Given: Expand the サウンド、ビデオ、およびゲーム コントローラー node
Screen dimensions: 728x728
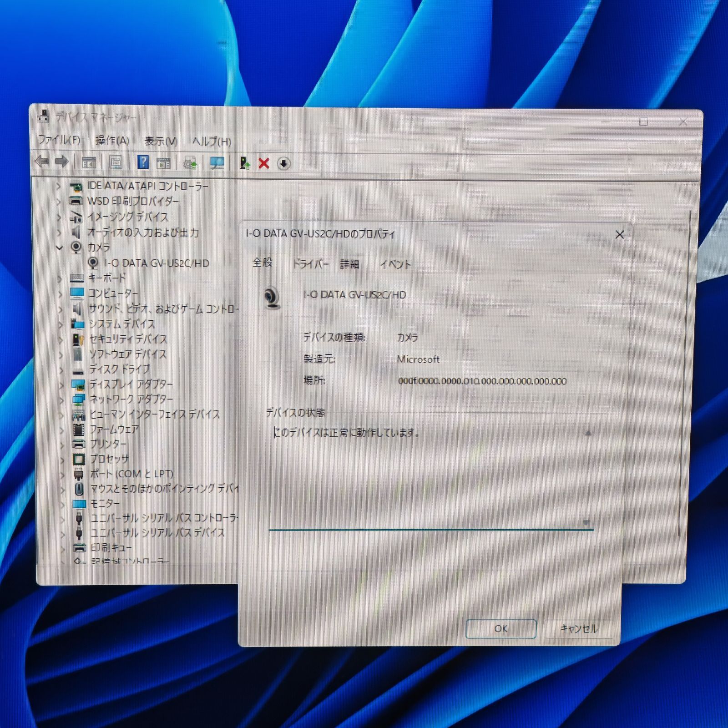Looking at the screenshot, I should pos(60,309).
